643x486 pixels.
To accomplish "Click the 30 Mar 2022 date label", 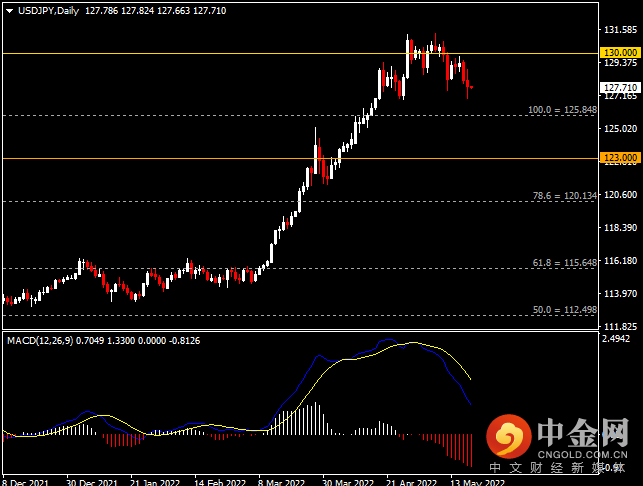I will pyautogui.click(x=348, y=482).
